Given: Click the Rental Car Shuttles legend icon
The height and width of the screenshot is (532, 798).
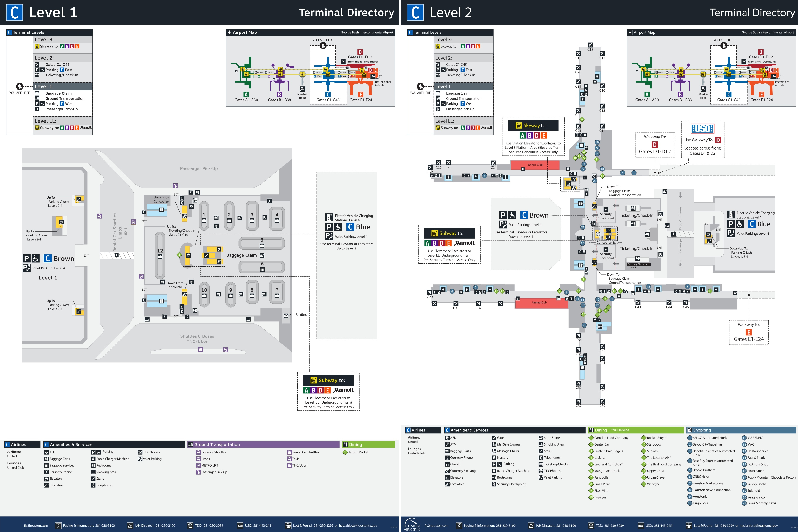Looking at the screenshot, I should 289,452.
